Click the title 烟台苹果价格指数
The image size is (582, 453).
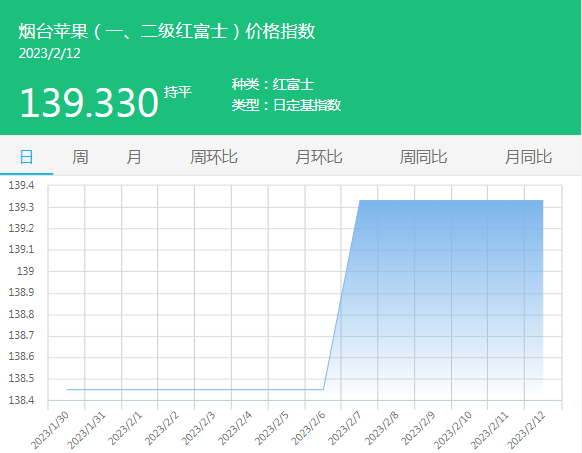point(167,31)
